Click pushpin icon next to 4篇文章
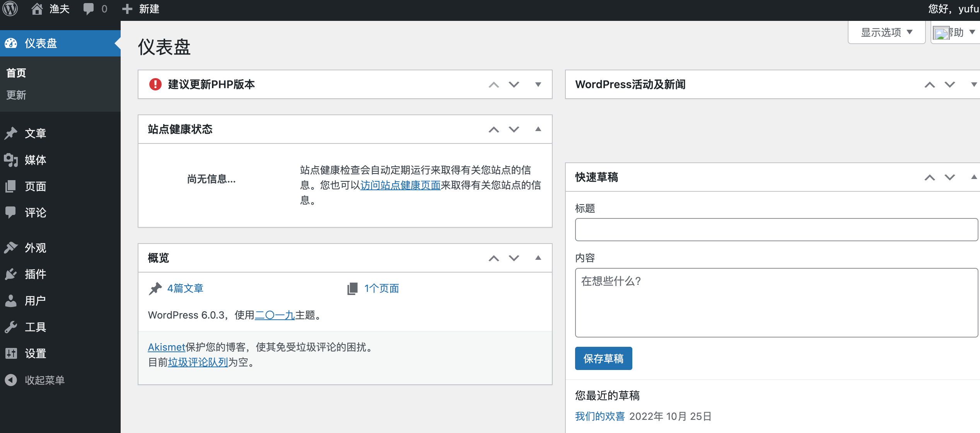The height and width of the screenshot is (433, 980). 155,288
